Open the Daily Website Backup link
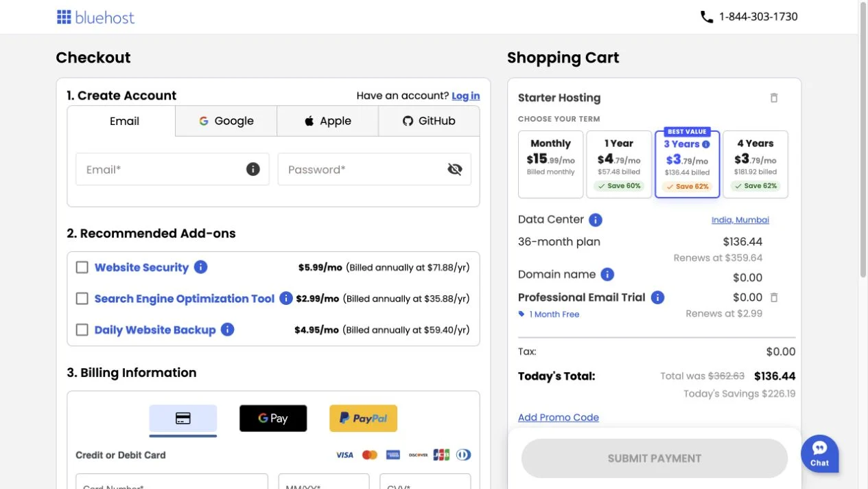Screen dimensions: 868x489 click(155, 330)
